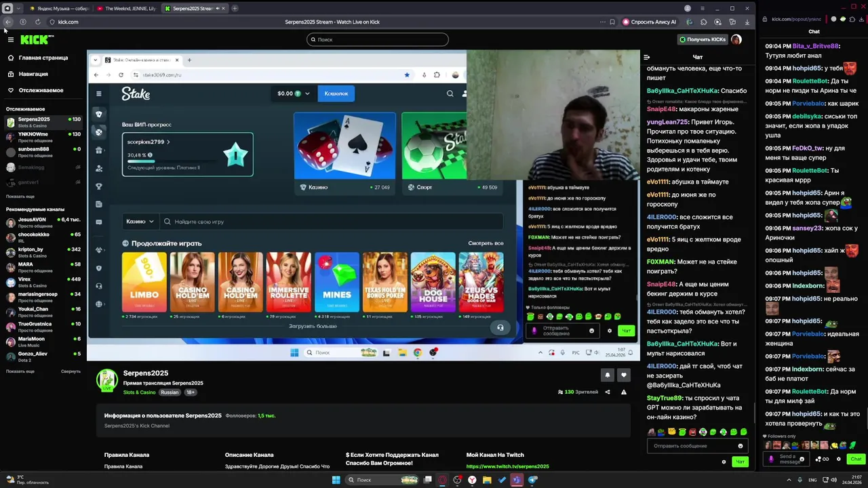Viewport: 868px width, 488px height.
Task: Click the user avatar in Kick header
Action: pyautogui.click(x=736, y=39)
